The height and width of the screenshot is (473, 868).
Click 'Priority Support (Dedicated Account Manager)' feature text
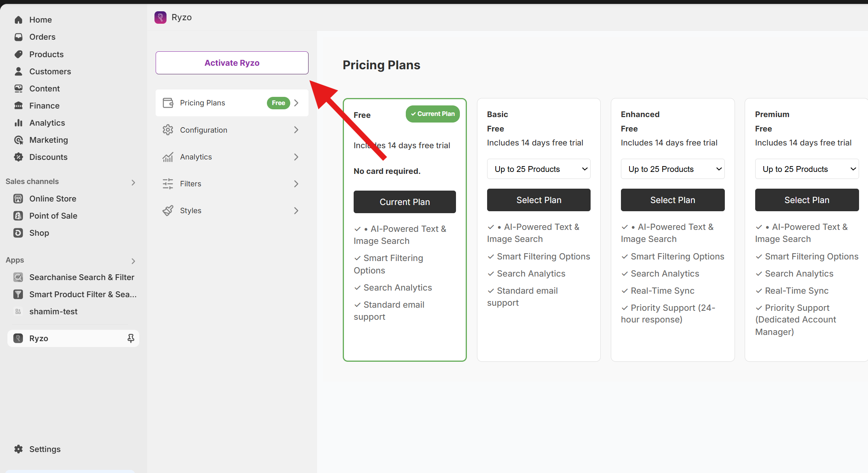796,320
